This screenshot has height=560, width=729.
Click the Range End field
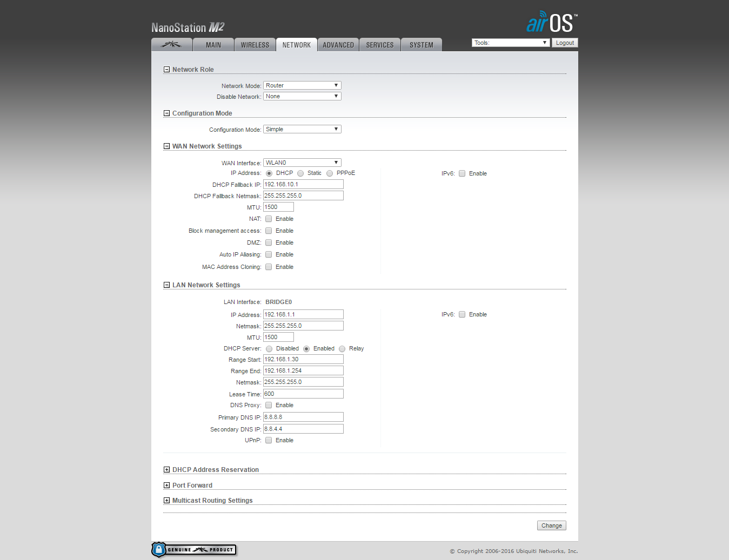click(303, 370)
